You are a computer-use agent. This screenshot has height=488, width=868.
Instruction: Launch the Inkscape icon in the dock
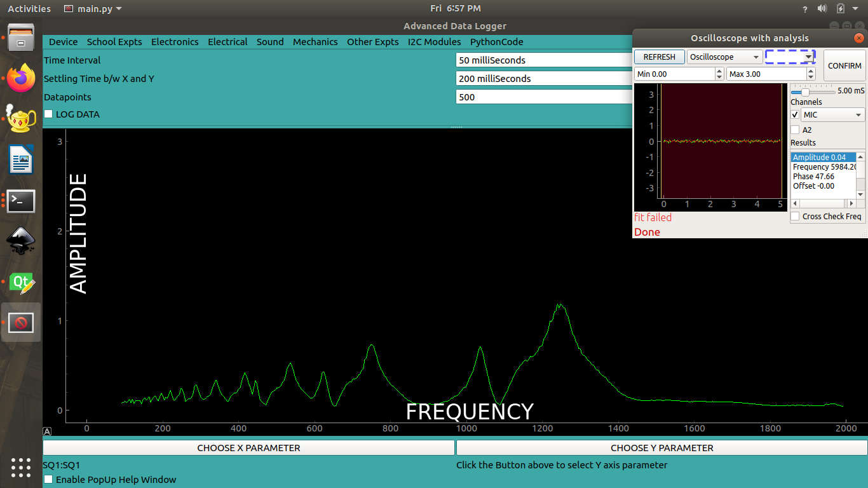(21, 241)
